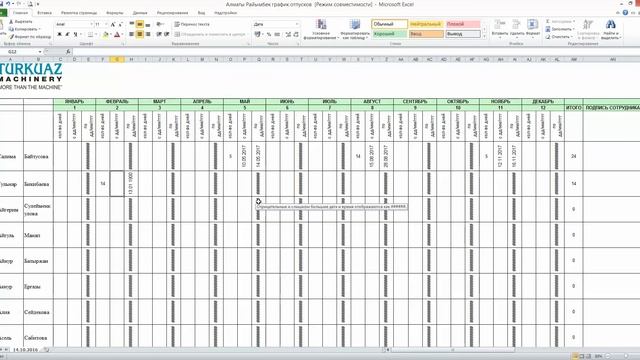
Task: Click the red font color A icon
Action: 118,35
